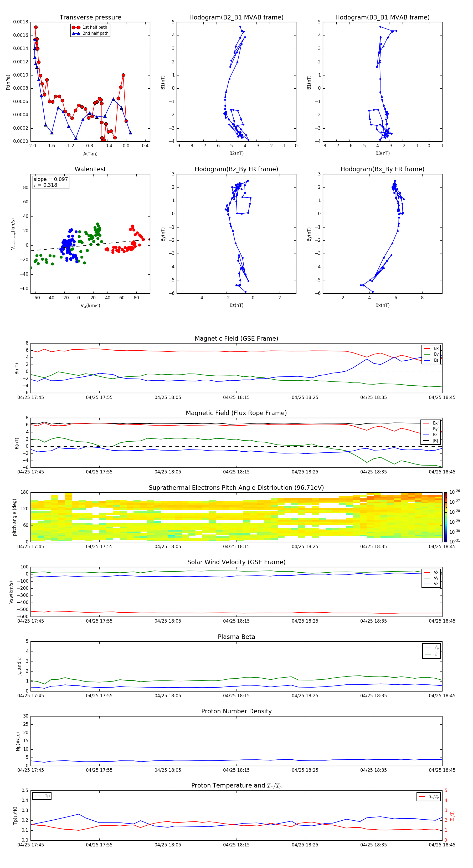The width and height of the screenshot is (473, 868).
Task: Click '04/25 18:15' tick under Proton Temperature plot
Action: coord(236,845)
